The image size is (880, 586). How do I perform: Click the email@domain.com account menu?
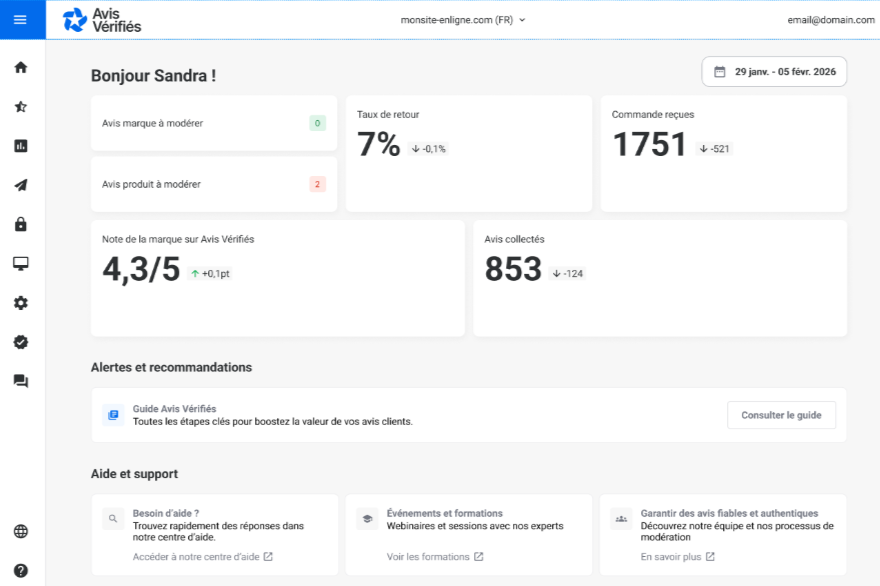tap(829, 19)
